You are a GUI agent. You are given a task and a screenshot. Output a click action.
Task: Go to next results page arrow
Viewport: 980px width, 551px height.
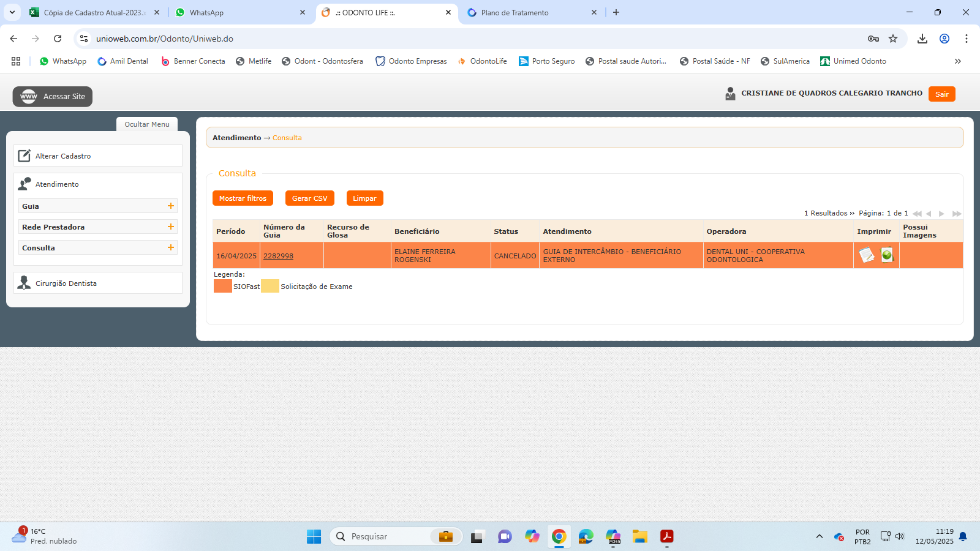(941, 214)
